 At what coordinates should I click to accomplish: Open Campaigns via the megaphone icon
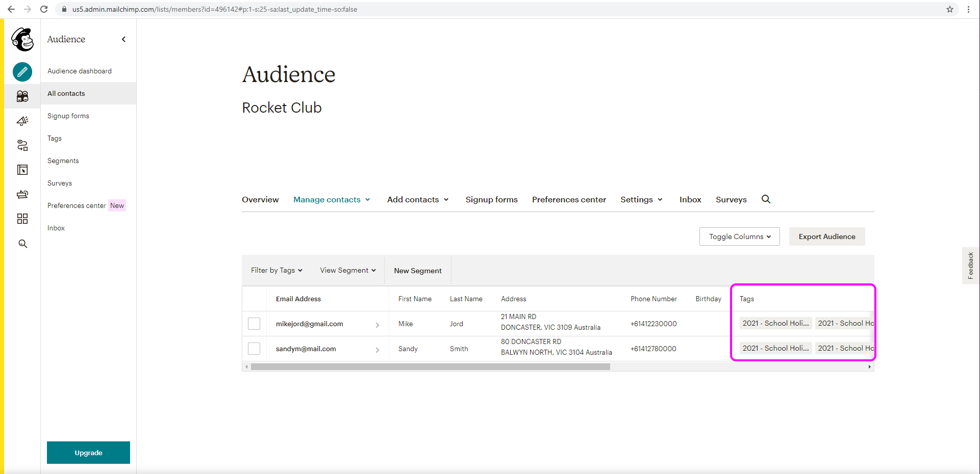[22, 121]
